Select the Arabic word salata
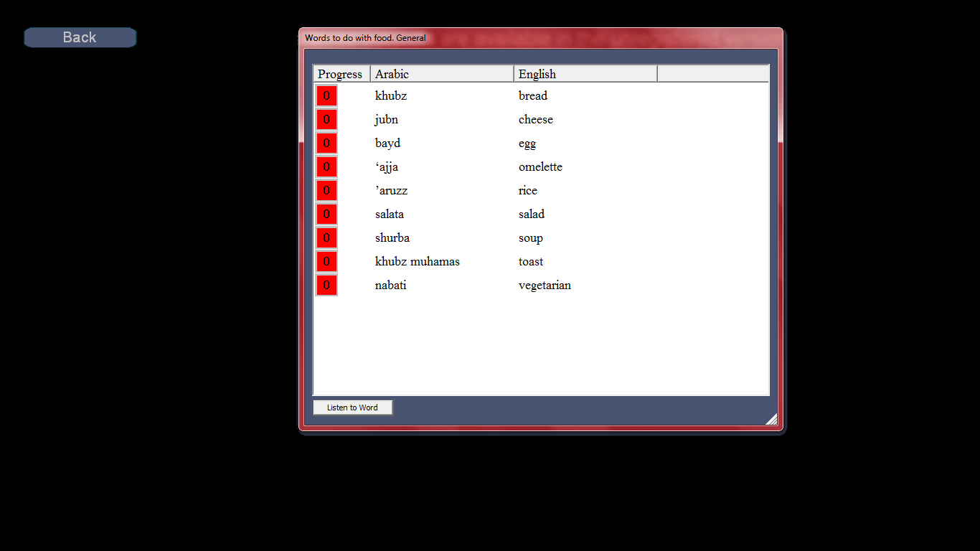980x551 pixels. click(390, 214)
